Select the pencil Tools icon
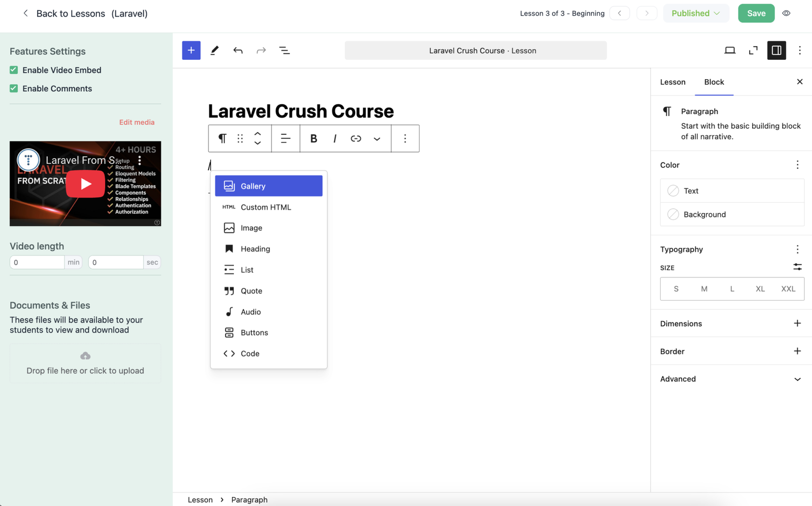Screen dimensions: 812x506 pos(215,50)
